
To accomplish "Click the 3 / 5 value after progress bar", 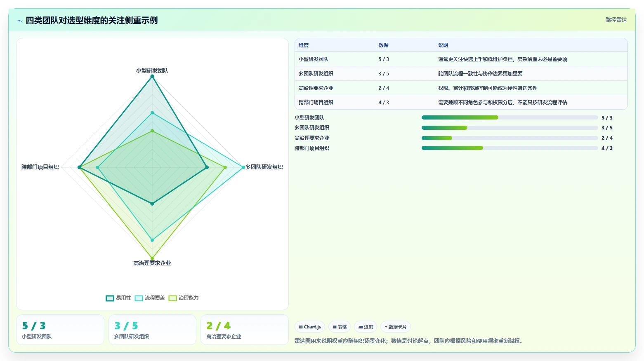I will 607,128.
